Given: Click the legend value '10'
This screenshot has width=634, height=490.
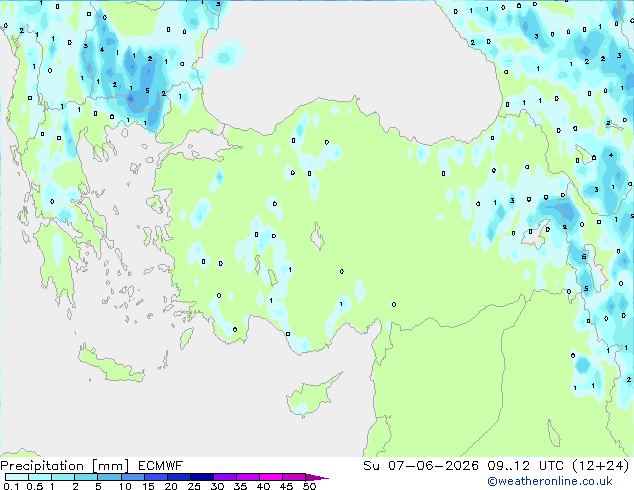Looking at the screenshot, I should 125,486.
